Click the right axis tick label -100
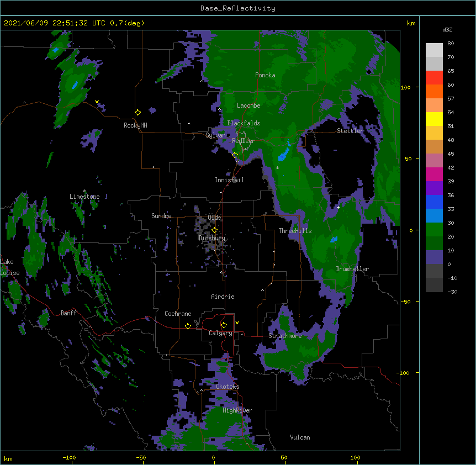Viewport: 476px width, 465px height. [404, 373]
